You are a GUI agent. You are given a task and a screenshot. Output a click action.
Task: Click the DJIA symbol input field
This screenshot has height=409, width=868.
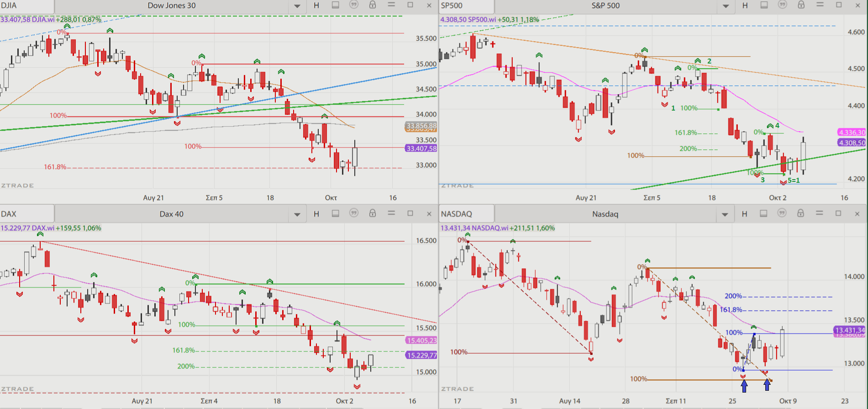point(27,6)
